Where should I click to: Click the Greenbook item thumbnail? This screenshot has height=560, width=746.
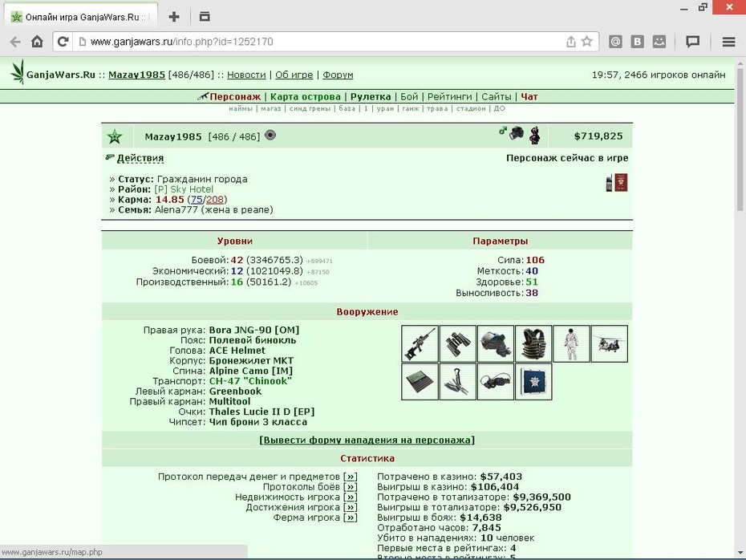click(420, 382)
